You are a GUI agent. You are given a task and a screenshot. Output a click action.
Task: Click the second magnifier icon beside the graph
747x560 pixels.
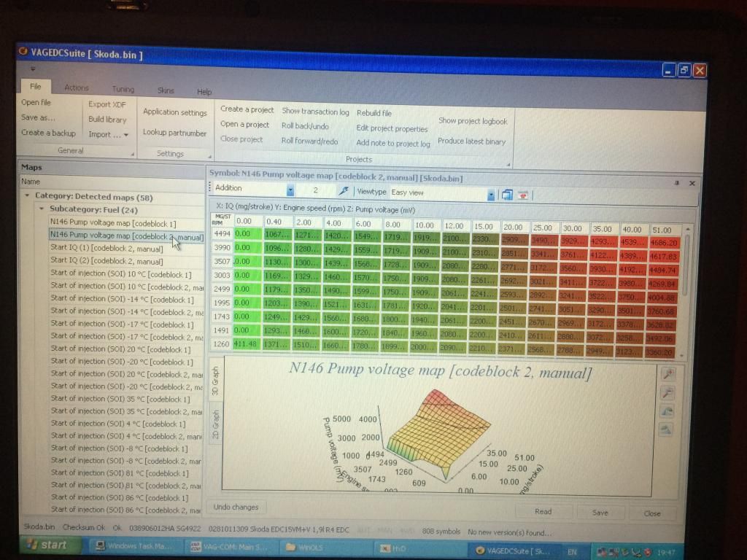click(668, 393)
